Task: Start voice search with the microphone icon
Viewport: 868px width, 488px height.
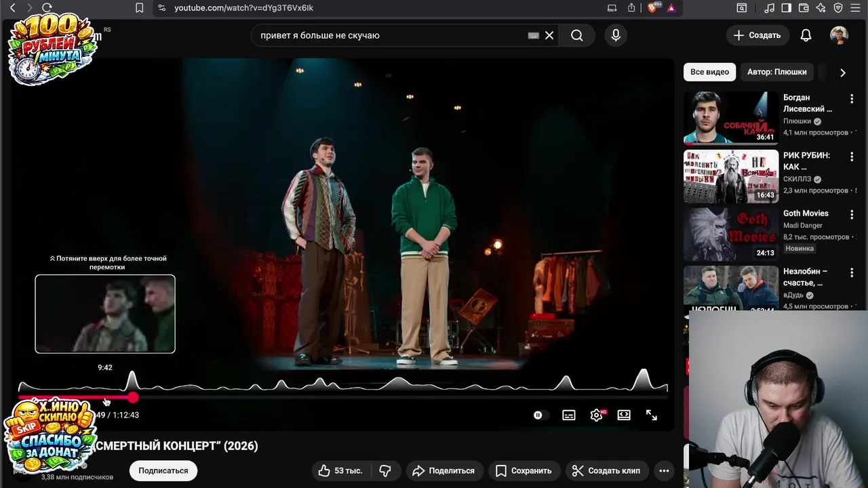Action: pyautogui.click(x=616, y=35)
